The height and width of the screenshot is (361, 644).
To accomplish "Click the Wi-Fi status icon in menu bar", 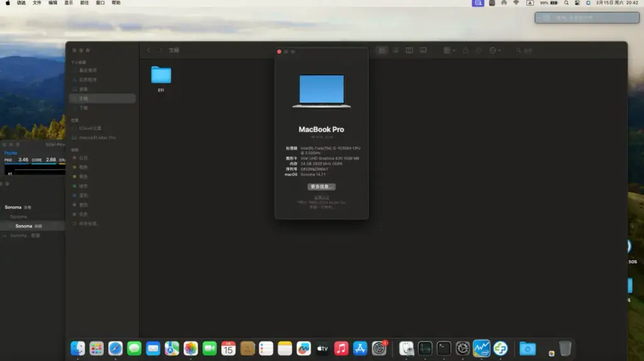I will coord(516,3).
